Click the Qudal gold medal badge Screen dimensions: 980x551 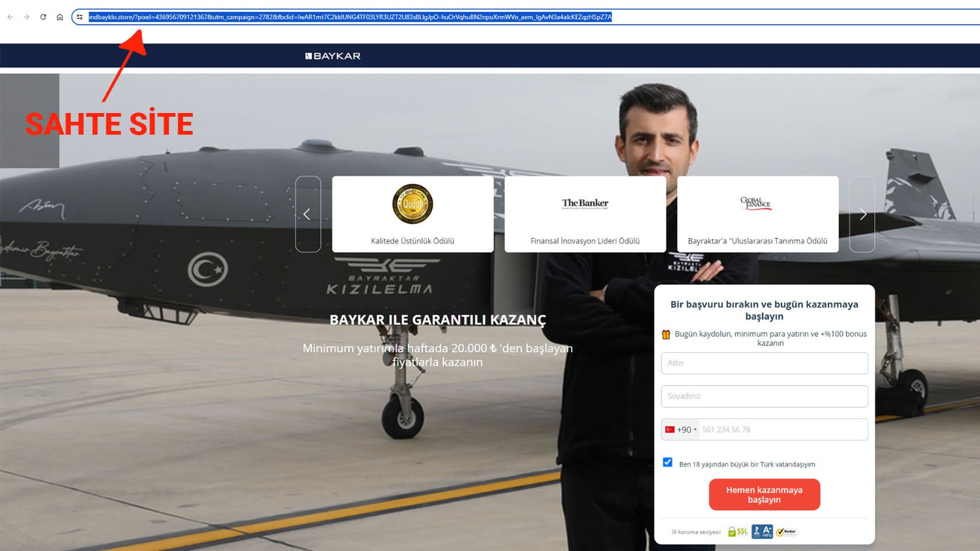413,204
